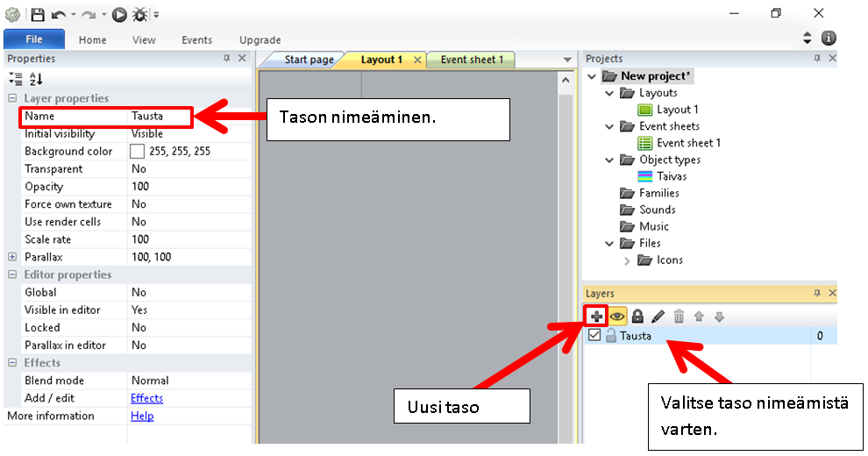Uncheck the Tausta layer checkbox

(x=594, y=336)
